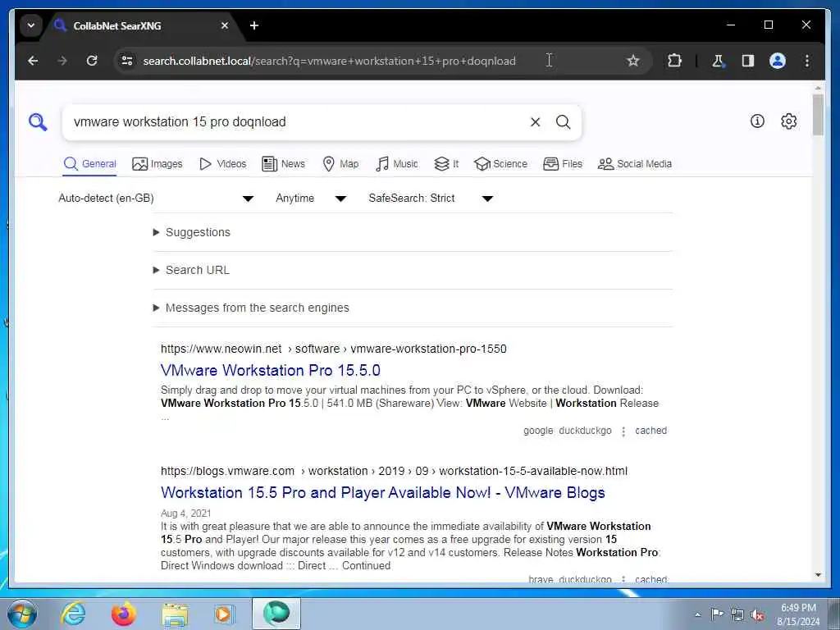Viewport: 840px width, 630px height.
Task: Switch to the News category
Action: [x=283, y=164]
